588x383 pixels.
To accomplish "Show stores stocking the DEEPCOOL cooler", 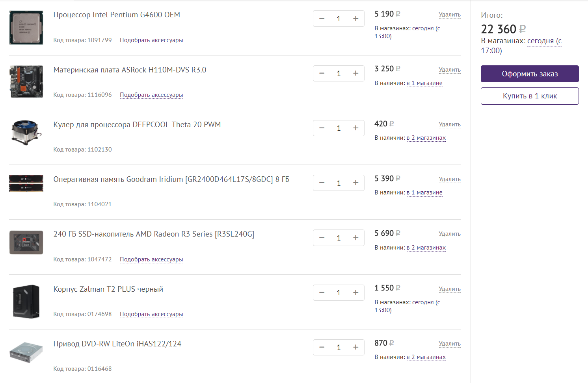I will (x=426, y=138).
